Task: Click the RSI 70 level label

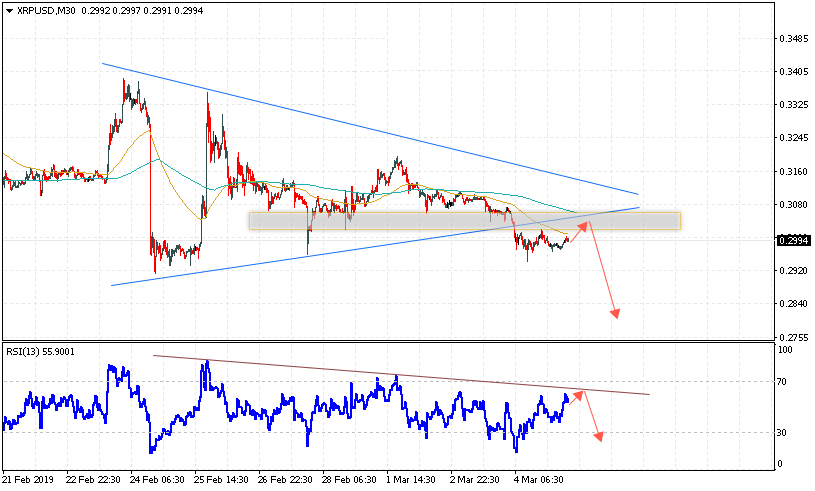Action: [785, 382]
